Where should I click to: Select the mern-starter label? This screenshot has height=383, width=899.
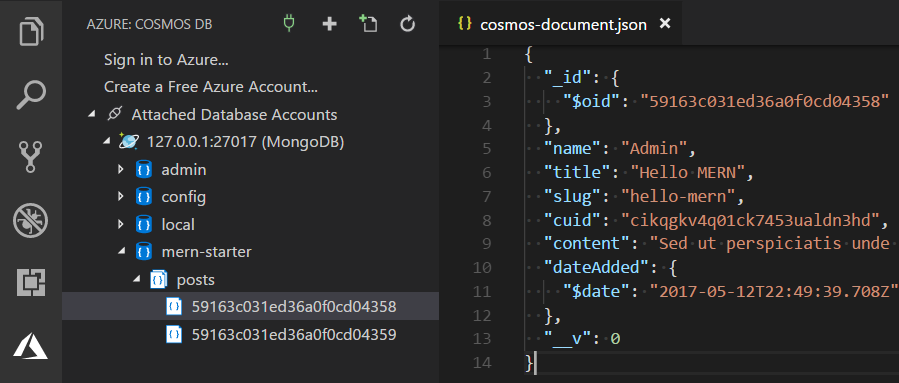pyautogui.click(x=206, y=252)
